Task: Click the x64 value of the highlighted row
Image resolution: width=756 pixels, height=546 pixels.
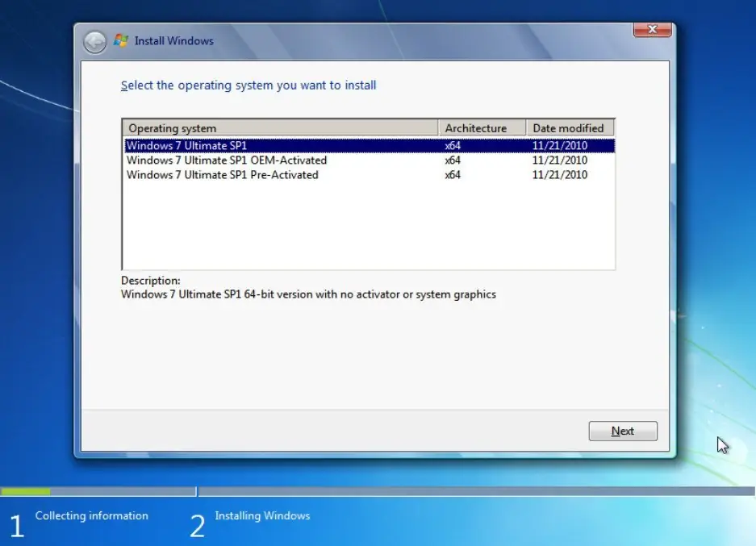Action: click(452, 145)
